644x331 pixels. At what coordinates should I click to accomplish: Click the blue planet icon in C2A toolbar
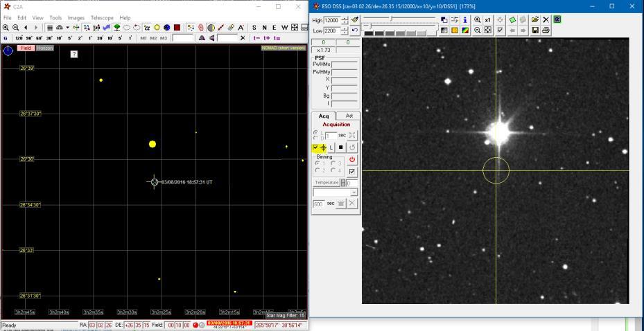click(x=167, y=28)
